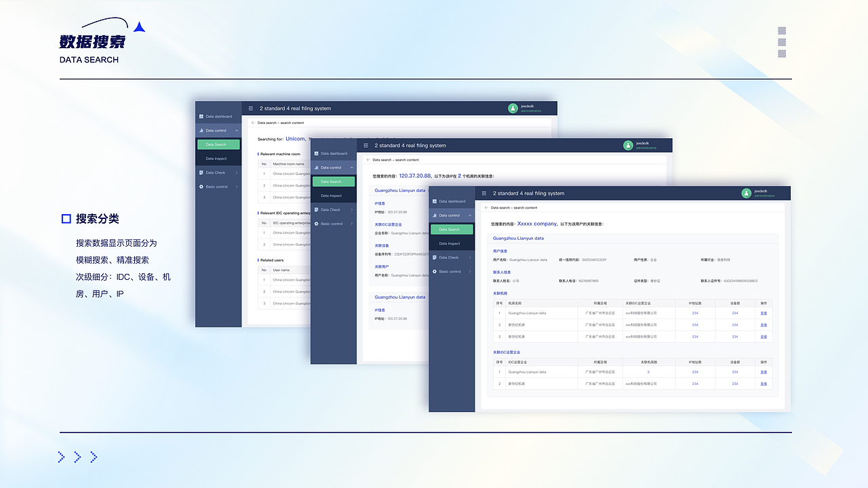Click back arrow in front window breadcrumb
Image resolution: width=868 pixels, height=488 pixels.
tap(486, 208)
